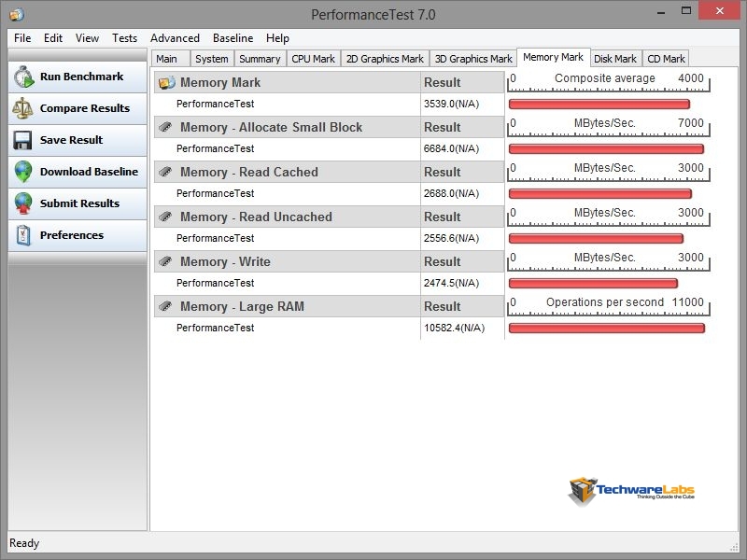Open the Help menu

[x=277, y=38]
